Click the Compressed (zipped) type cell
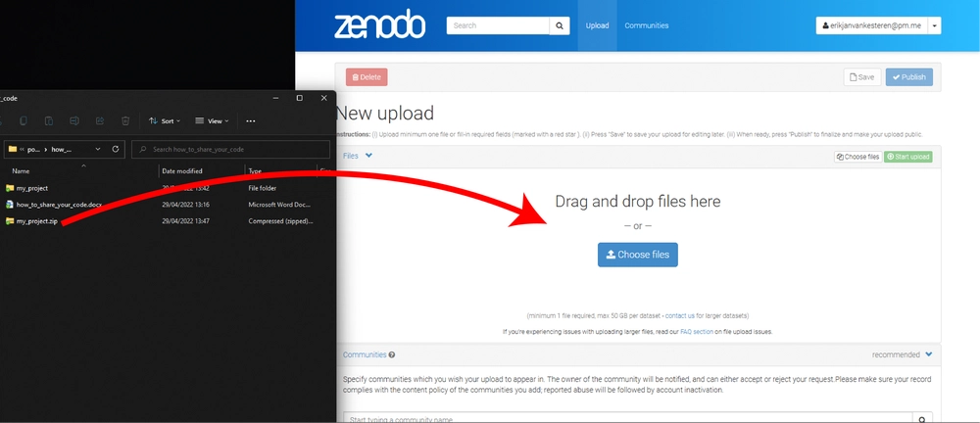This screenshot has height=423, width=980. click(280, 221)
